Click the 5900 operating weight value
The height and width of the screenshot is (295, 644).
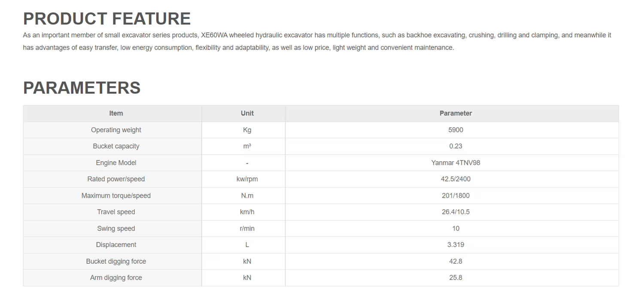point(456,130)
